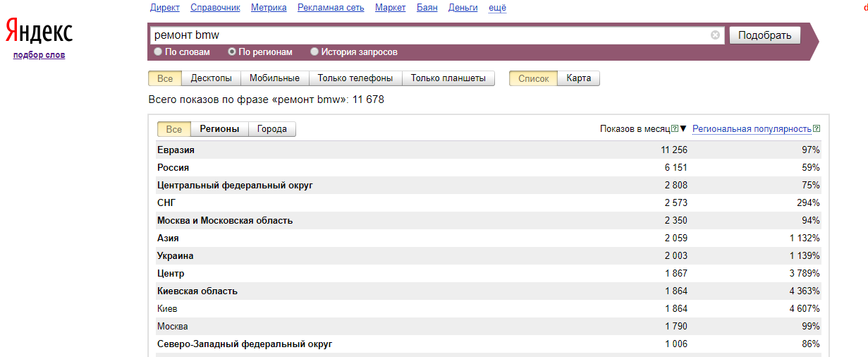Select the История запросов radio button
The width and height of the screenshot is (868, 357).
coord(314,52)
